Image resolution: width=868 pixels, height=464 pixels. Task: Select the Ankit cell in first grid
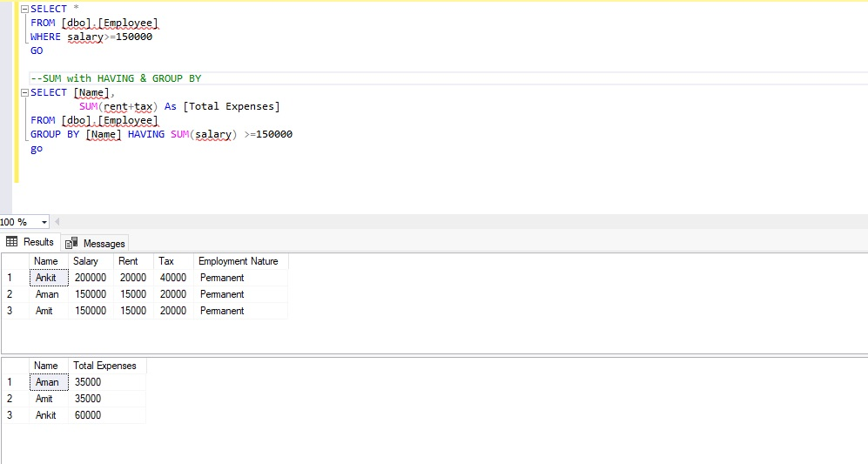pos(49,278)
